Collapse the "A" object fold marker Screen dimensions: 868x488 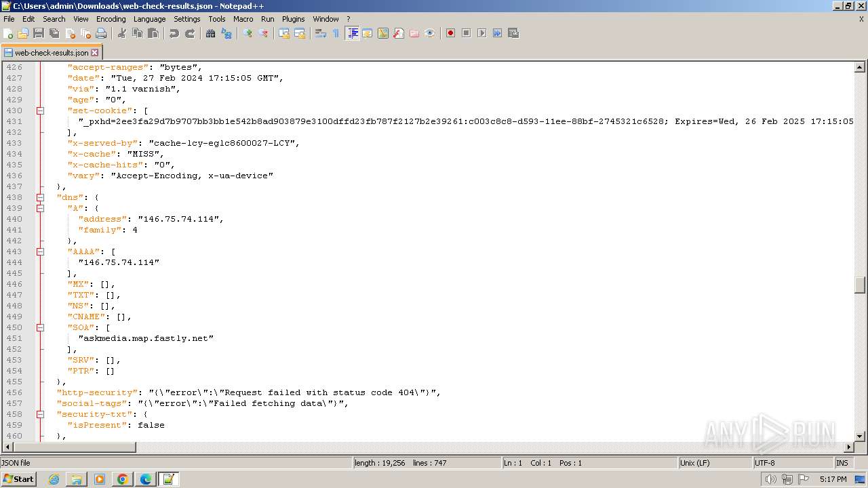(41, 208)
